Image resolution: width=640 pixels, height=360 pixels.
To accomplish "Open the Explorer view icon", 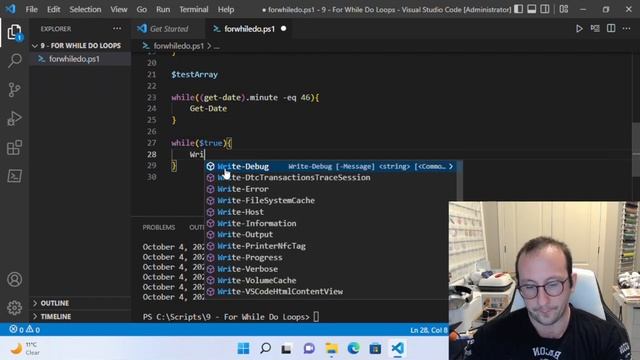I will 14,32.
